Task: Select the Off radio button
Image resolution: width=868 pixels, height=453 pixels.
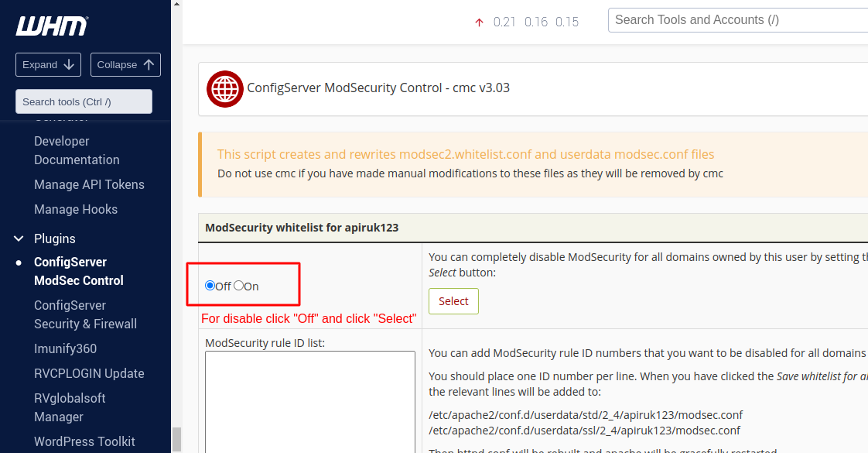Action: click(210, 286)
